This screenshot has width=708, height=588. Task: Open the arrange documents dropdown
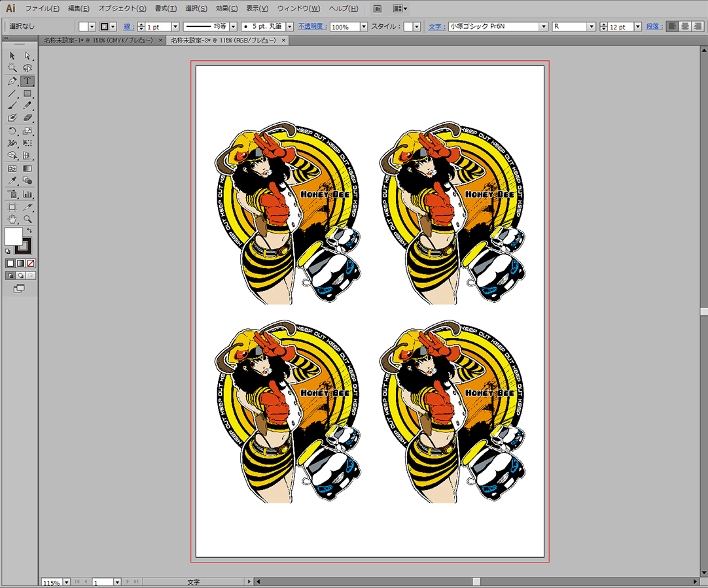pos(400,9)
